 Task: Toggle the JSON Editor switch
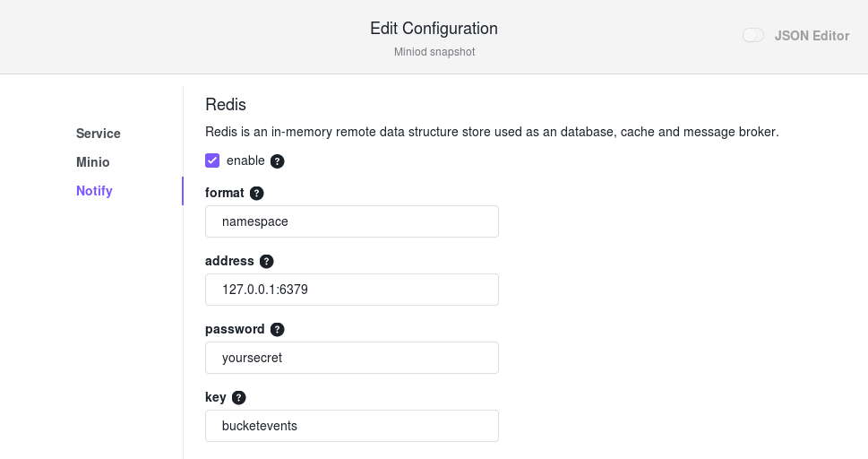click(752, 36)
